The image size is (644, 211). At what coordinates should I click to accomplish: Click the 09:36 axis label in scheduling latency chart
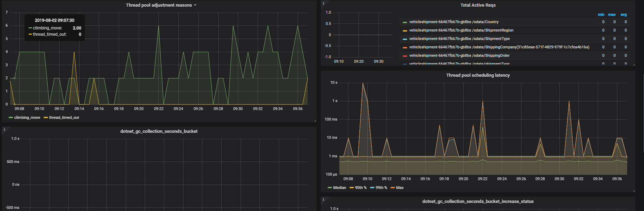[617, 179]
